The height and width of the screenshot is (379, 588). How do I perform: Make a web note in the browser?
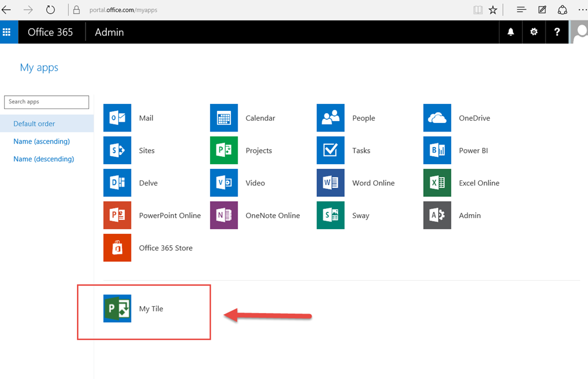click(x=542, y=10)
